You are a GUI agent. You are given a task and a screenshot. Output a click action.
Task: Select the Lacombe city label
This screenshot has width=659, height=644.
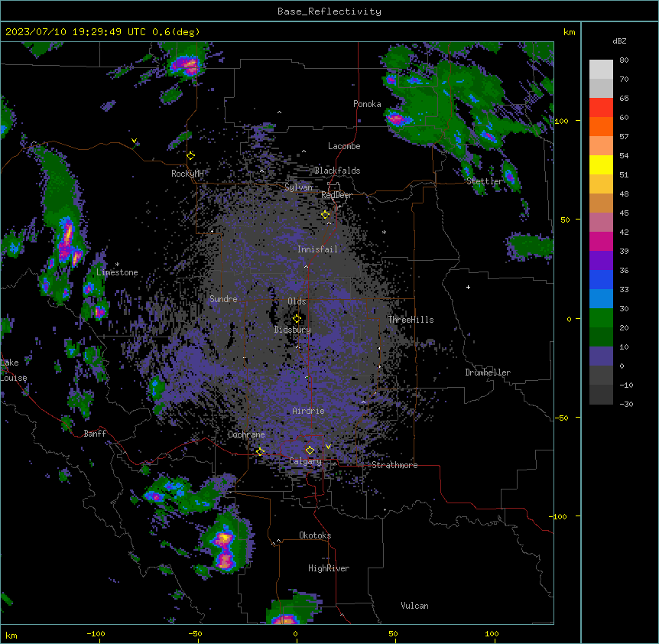(x=344, y=146)
